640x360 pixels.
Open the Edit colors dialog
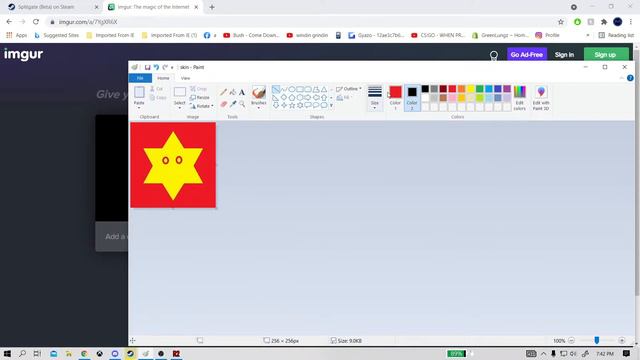520,98
